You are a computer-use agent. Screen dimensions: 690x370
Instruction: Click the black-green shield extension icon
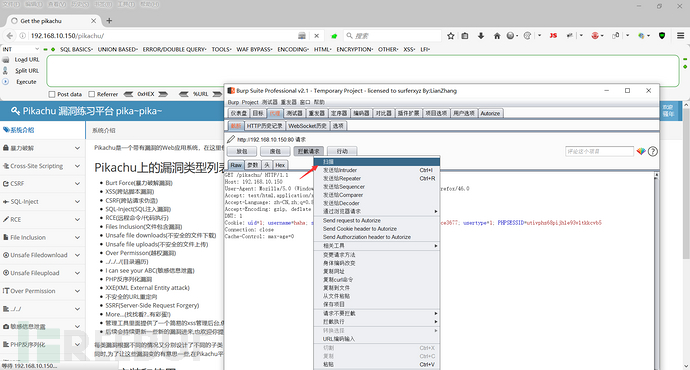(662, 36)
